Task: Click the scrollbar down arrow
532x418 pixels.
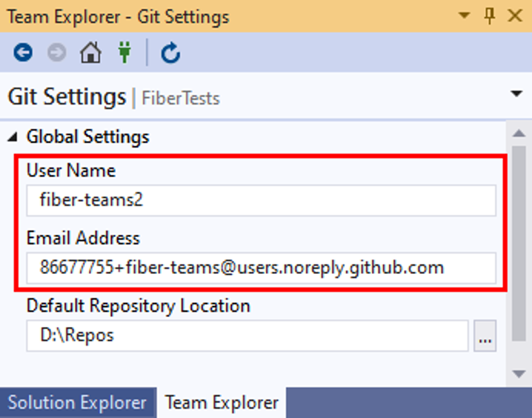Action: [x=519, y=374]
